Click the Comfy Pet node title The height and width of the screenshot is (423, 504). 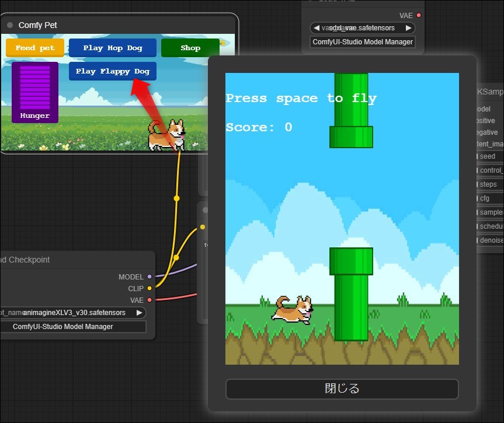(37, 25)
